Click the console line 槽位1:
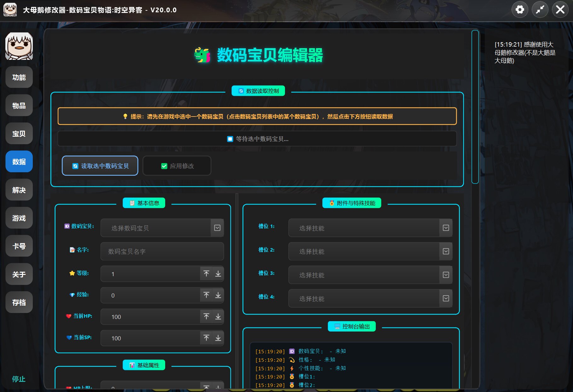This screenshot has height=392, width=573. (285, 376)
